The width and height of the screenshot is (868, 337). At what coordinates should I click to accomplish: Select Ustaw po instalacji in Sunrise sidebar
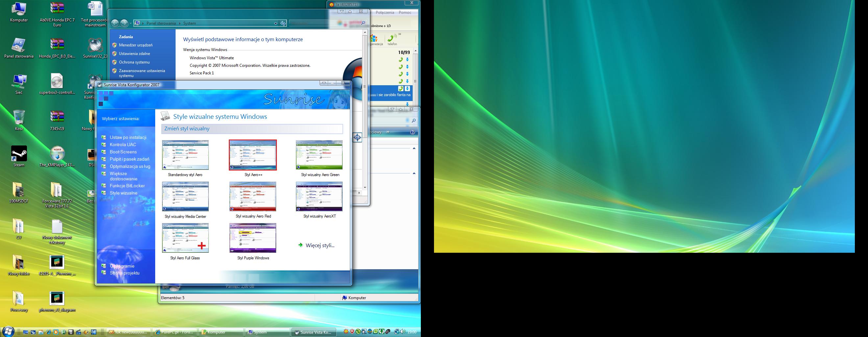point(128,137)
